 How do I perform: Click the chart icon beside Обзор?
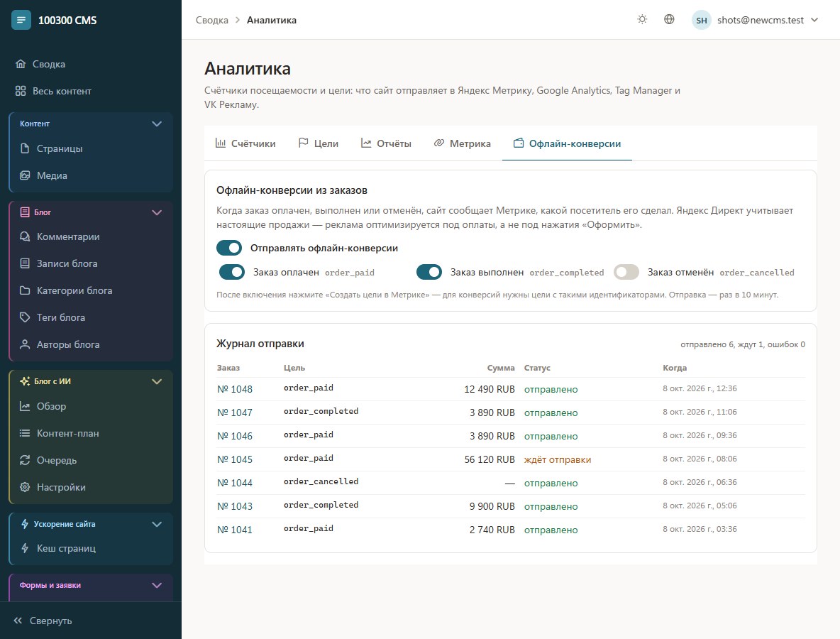25,406
